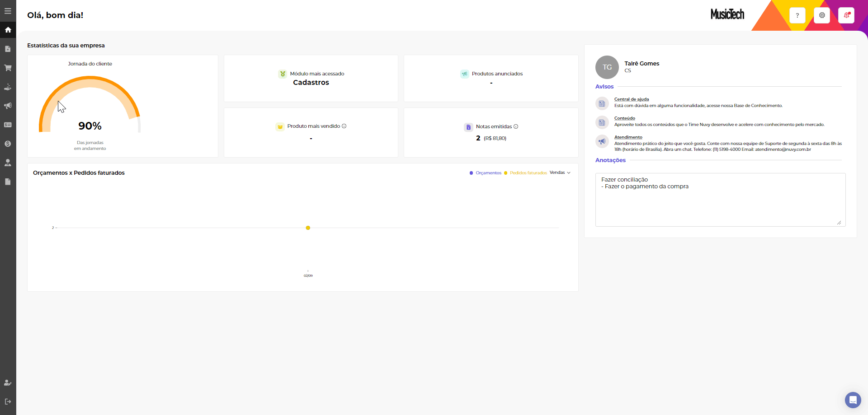Click the question mark help button
Viewport: 868px width, 415px height.
coord(797,15)
